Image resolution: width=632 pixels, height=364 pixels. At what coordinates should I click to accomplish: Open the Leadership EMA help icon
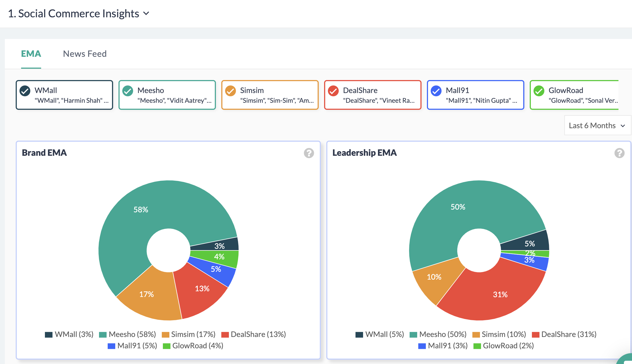619,153
